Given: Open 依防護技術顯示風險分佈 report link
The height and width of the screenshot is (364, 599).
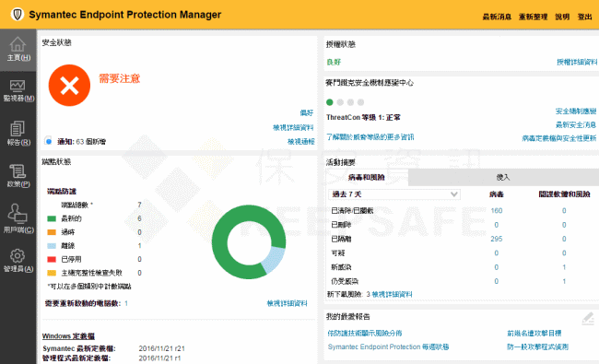Looking at the screenshot, I should [x=365, y=333].
